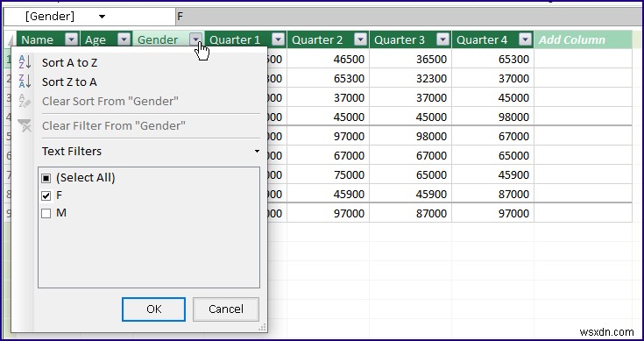
Task: Click the Add Column header
Action: pos(583,39)
